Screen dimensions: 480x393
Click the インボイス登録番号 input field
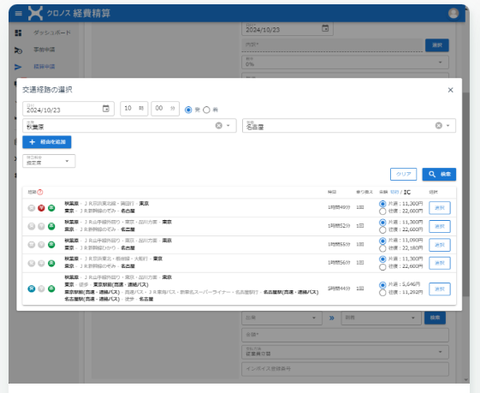click(x=345, y=369)
